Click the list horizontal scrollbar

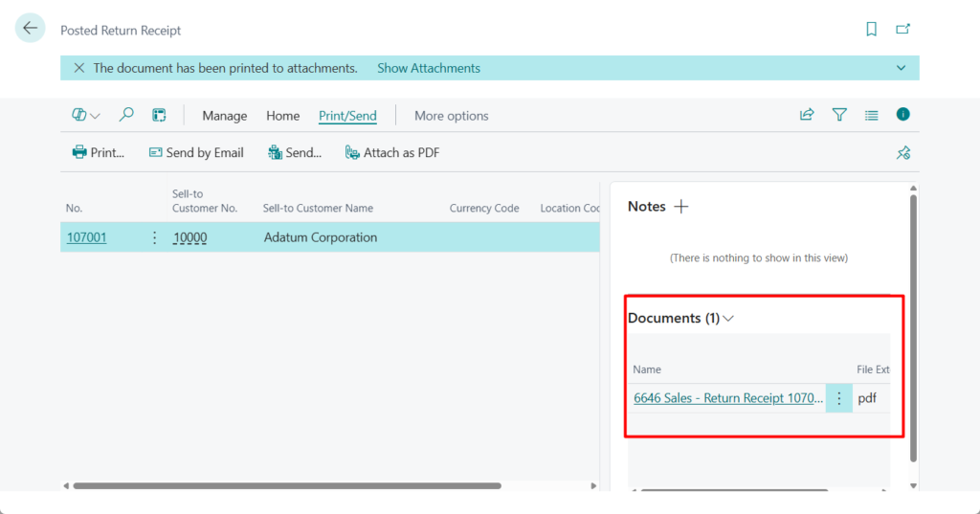[287, 486]
